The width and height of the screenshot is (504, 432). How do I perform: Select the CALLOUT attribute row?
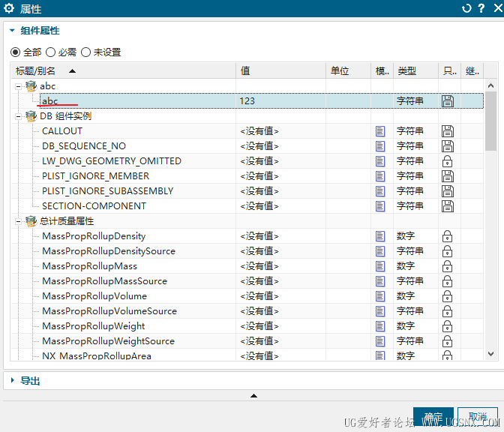pos(247,131)
